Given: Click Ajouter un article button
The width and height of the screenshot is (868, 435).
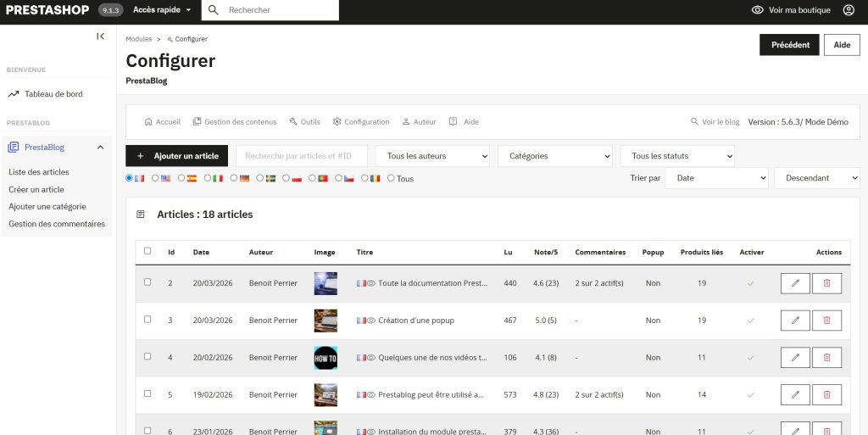Looking at the screenshot, I should pos(176,156).
